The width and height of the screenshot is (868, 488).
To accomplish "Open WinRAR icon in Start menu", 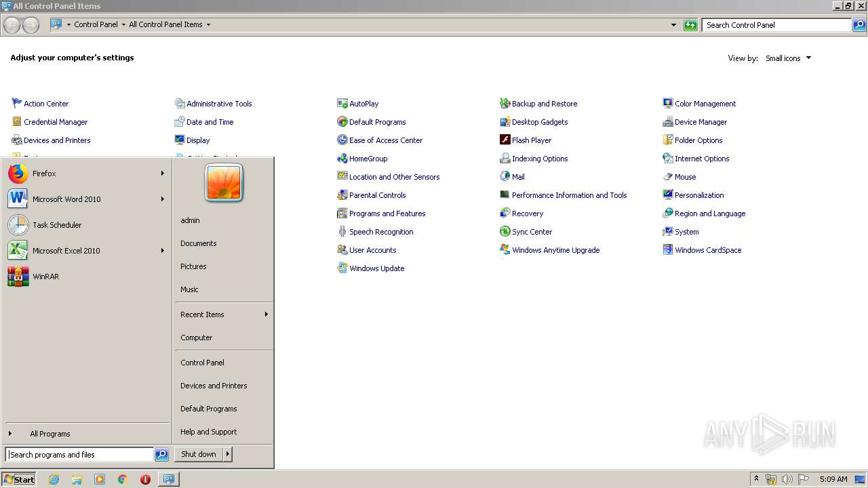I will 18,277.
